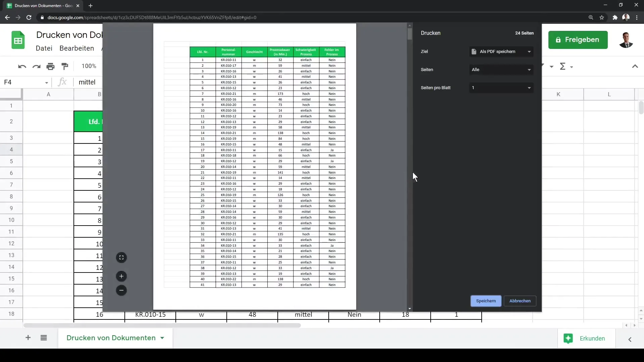Screen dimensions: 644x362
Task: Click the print preview page thumbnail
Action: [x=255, y=167]
